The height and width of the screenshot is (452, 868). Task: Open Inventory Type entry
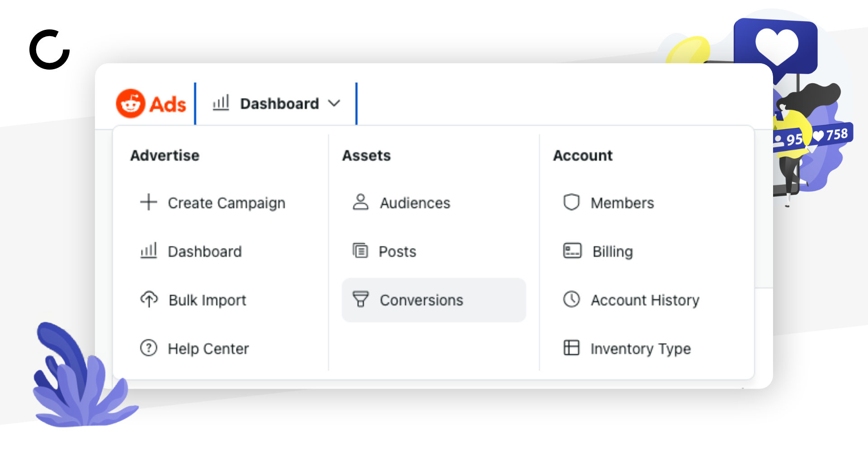point(641,348)
